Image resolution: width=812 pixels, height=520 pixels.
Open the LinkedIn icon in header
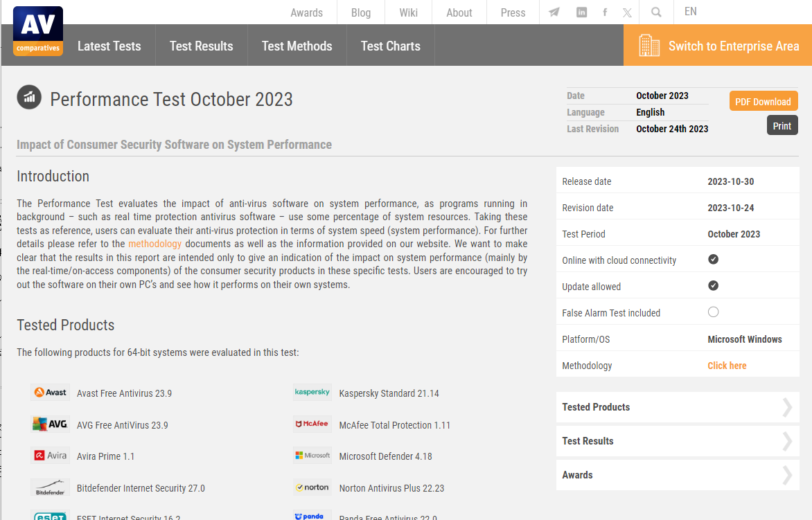point(582,12)
